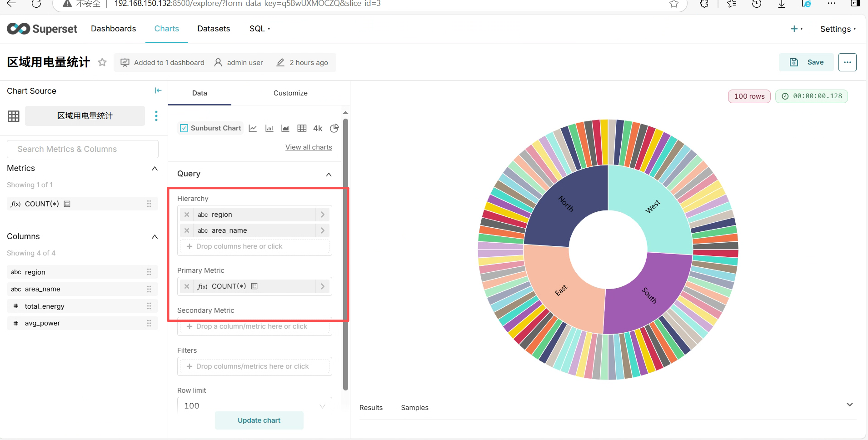The height and width of the screenshot is (440, 868).
Task: Open dataset options three-dot menu
Action: click(x=156, y=116)
